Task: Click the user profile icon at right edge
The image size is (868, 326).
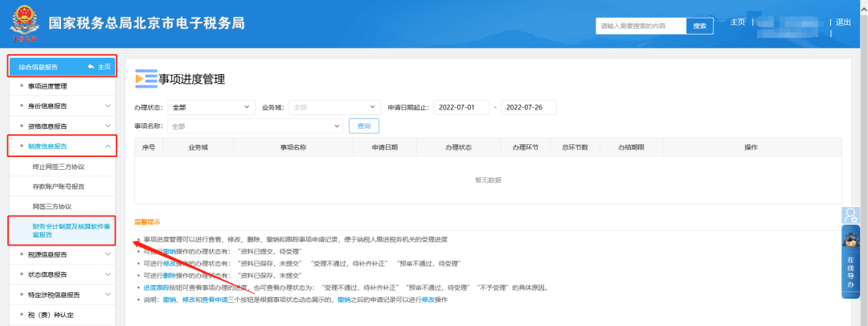Action: (850, 215)
